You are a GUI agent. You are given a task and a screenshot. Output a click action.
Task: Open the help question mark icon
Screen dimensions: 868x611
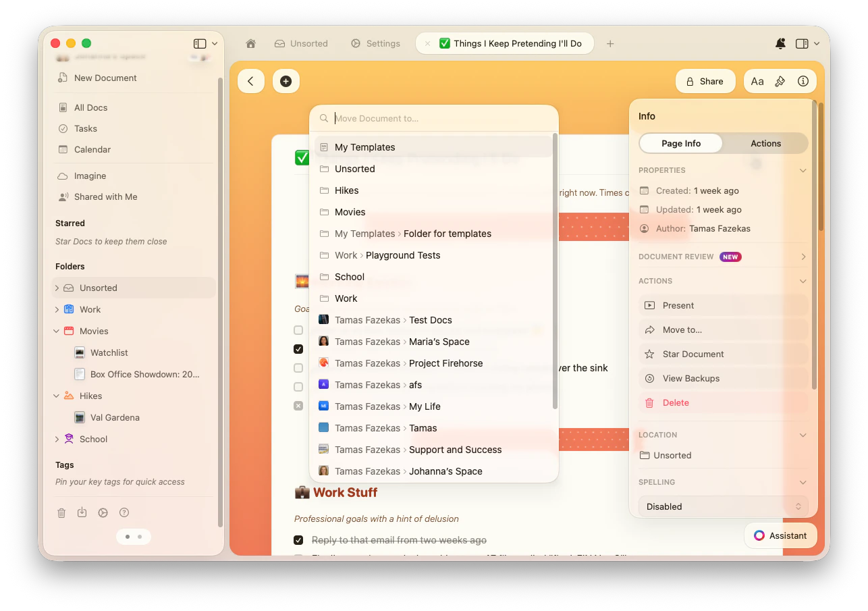pos(124,513)
